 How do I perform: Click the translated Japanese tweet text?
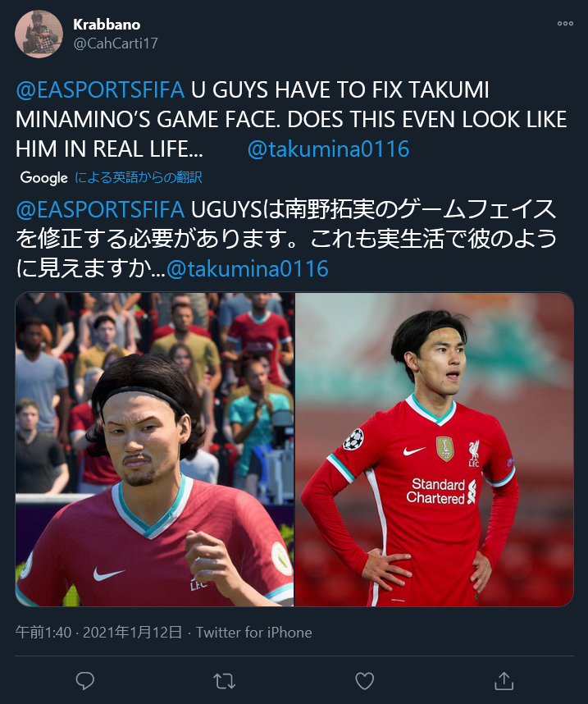click(x=286, y=240)
